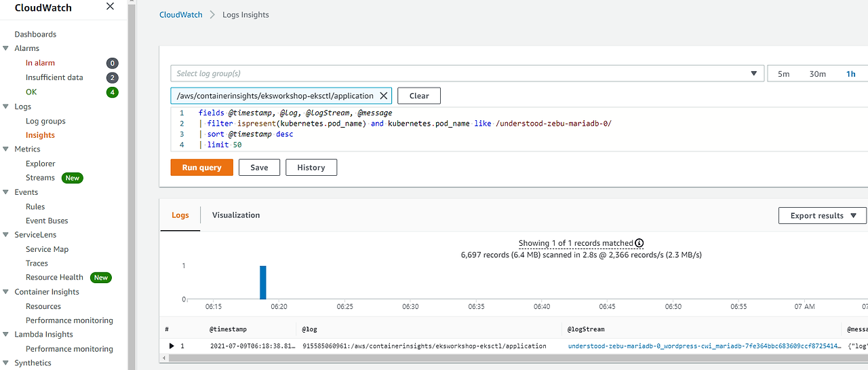Expand the Synthetics section
Viewport: 868px width, 370px height.
tap(6, 363)
